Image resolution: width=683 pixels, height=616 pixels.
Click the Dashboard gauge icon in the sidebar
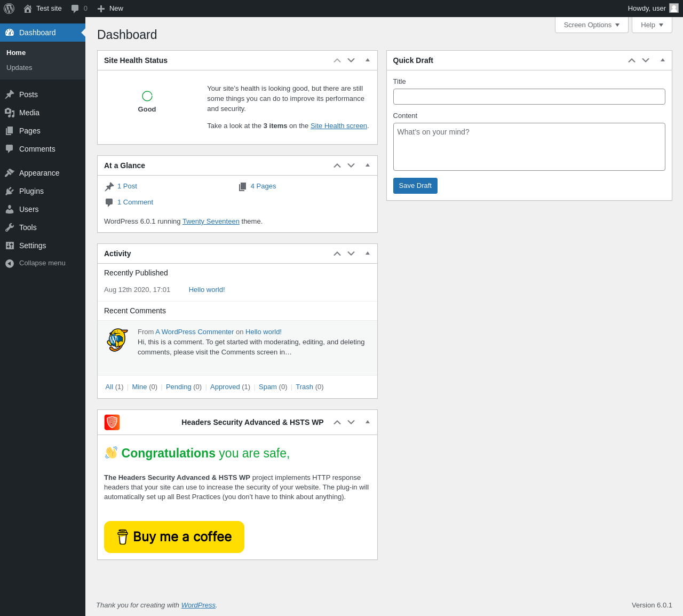(x=10, y=33)
